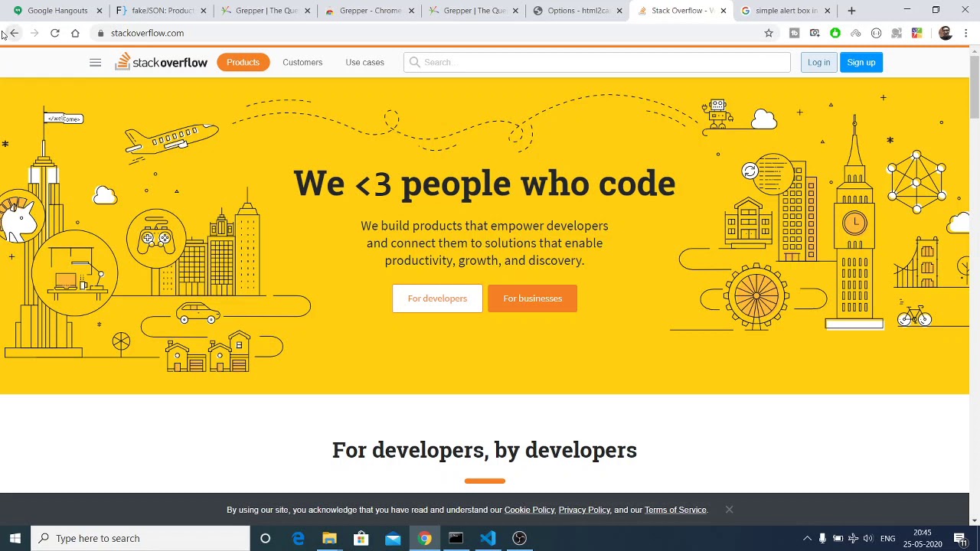Click the For developers button
The width and height of the screenshot is (980, 551).
(437, 298)
